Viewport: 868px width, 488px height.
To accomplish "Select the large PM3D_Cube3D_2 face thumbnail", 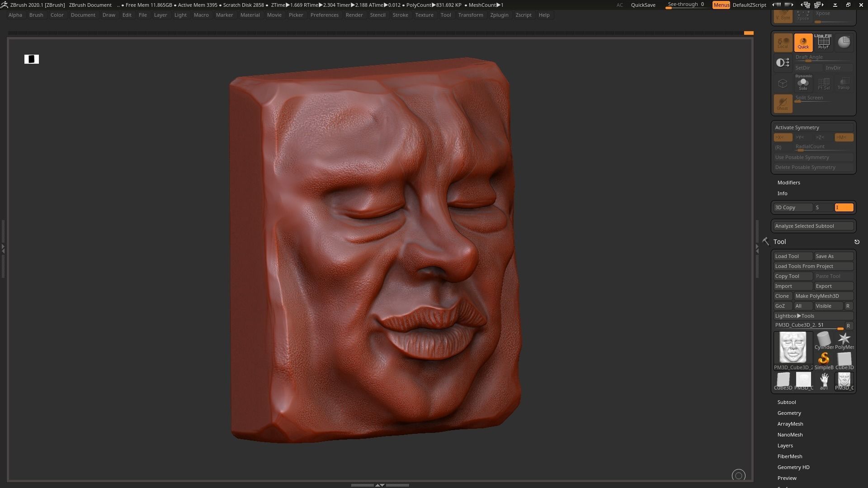I will coord(793,351).
